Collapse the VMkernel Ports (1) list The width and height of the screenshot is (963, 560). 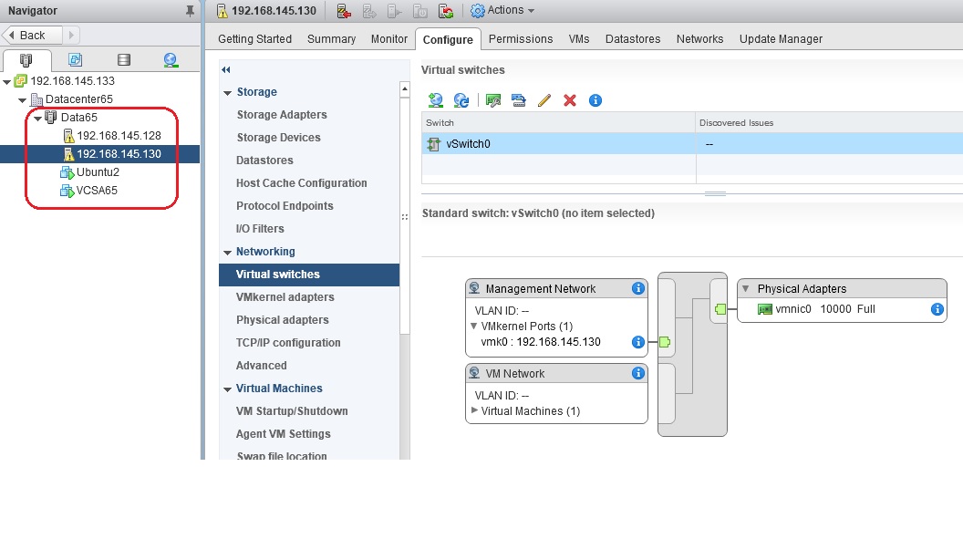click(474, 326)
